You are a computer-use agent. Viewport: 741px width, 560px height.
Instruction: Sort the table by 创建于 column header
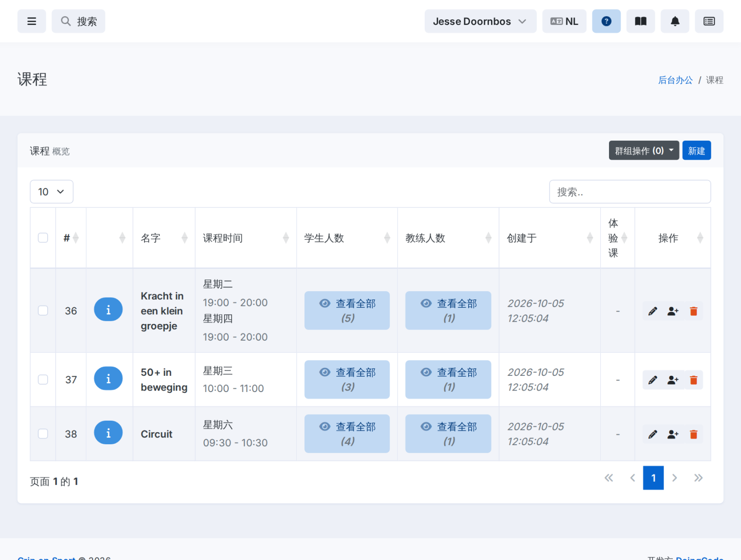pyautogui.click(x=550, y=238)
